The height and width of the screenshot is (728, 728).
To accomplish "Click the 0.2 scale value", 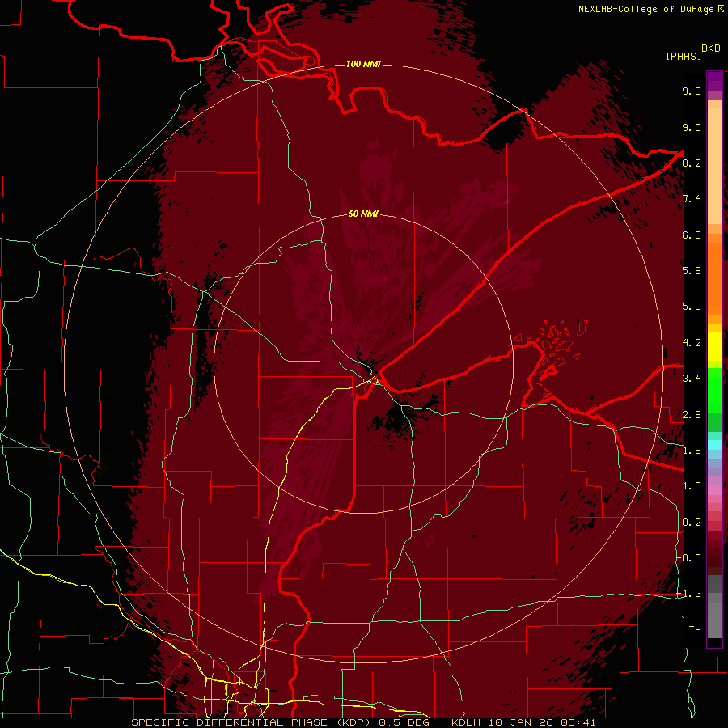I will pos(692,523).
